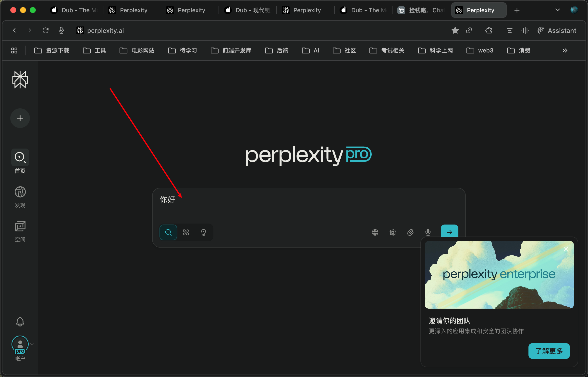Image resolution: width=588 pixels, height=377 pixels.
Task: Expand the account menu chevron
Action: (x=32, y=344)
